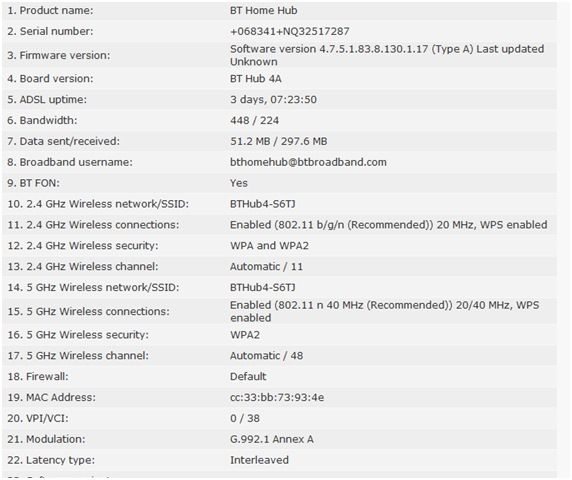Click the ADSL uptime value
572x480 pixels.
pyautogui.click(x=273, y=100)
